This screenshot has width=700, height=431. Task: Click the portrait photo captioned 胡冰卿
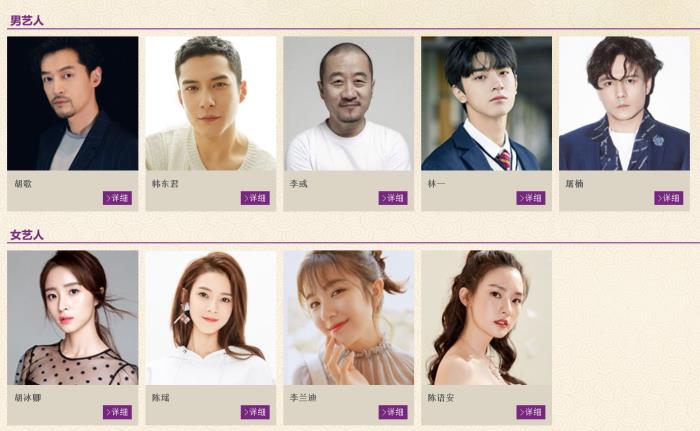[73, 318]
